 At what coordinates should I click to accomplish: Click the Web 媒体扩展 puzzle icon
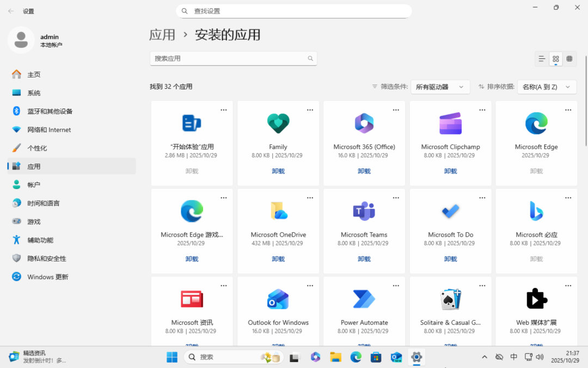coord(536,299)
